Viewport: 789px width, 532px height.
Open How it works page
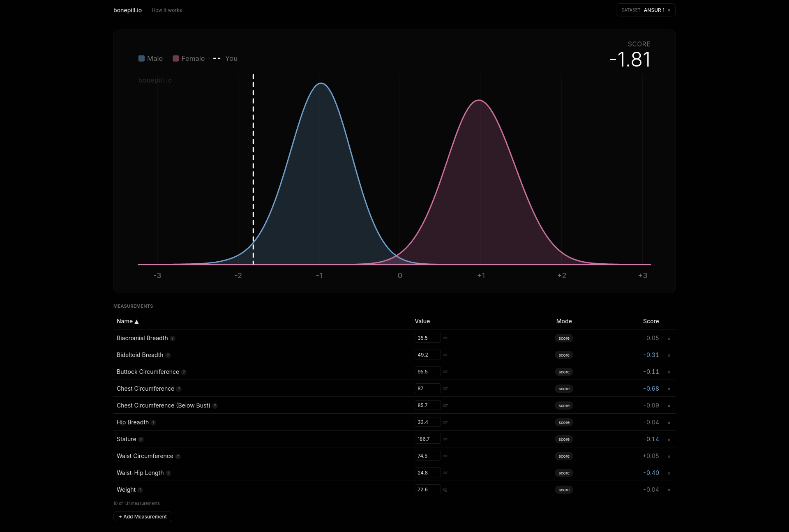pos(166,10)
